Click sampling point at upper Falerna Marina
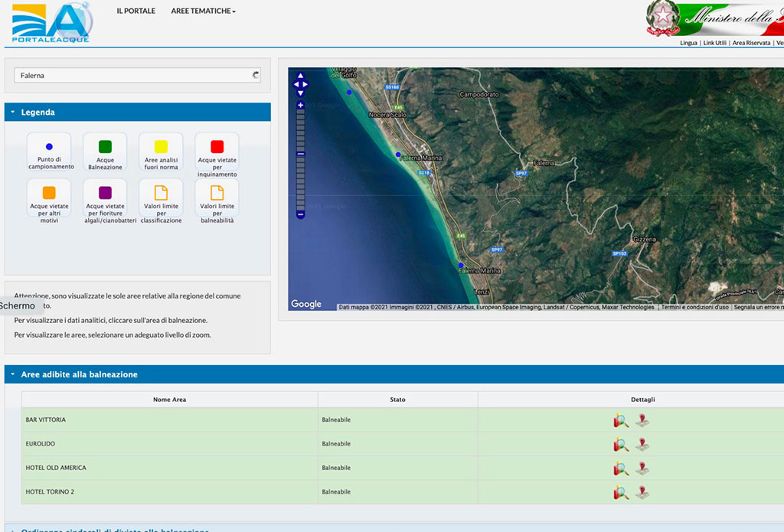 (398, 155)
